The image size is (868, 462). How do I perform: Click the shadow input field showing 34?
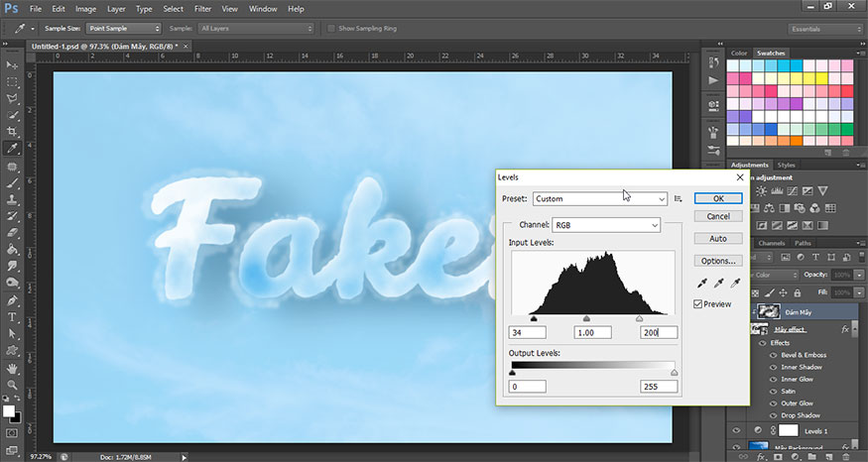[527, 332]
